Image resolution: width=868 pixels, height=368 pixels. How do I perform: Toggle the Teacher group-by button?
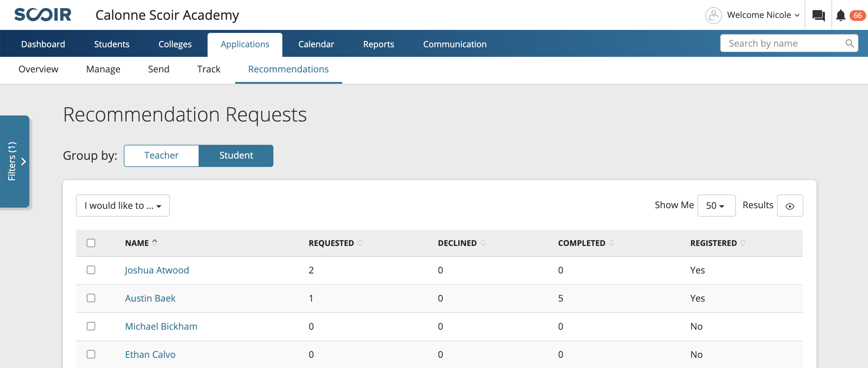pos(161,155)
